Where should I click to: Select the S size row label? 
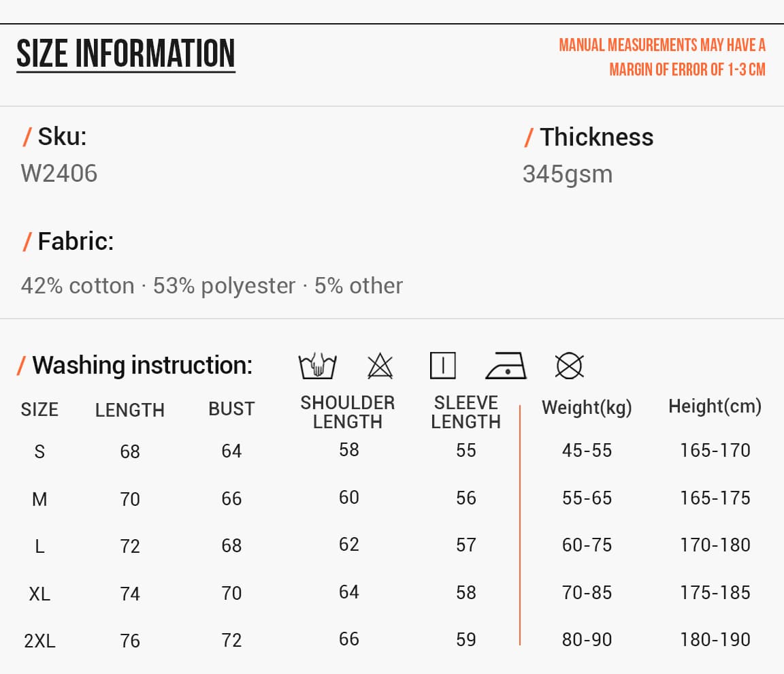pyautogui.click(x=39, y=452)
